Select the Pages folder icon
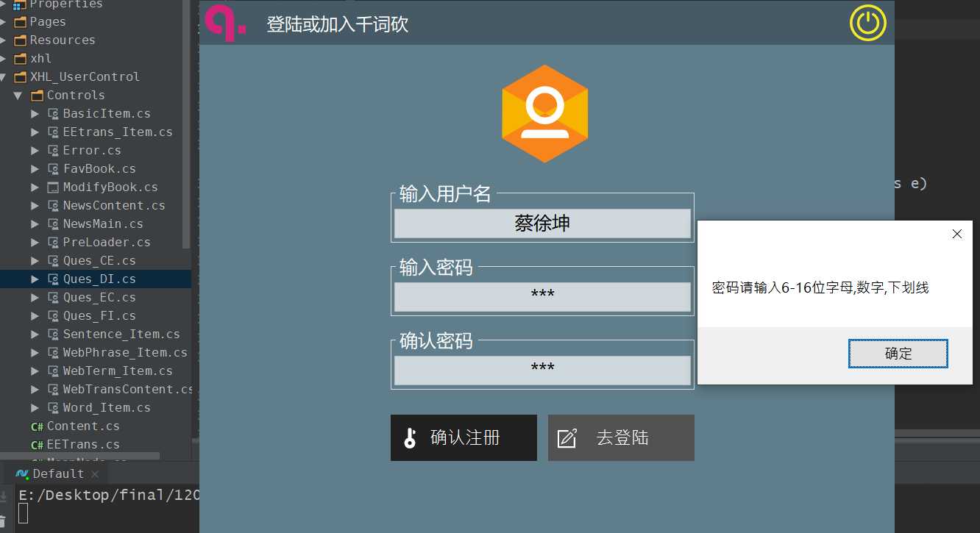The height and width of the screenshot is (533, 980). coord(21,21)
